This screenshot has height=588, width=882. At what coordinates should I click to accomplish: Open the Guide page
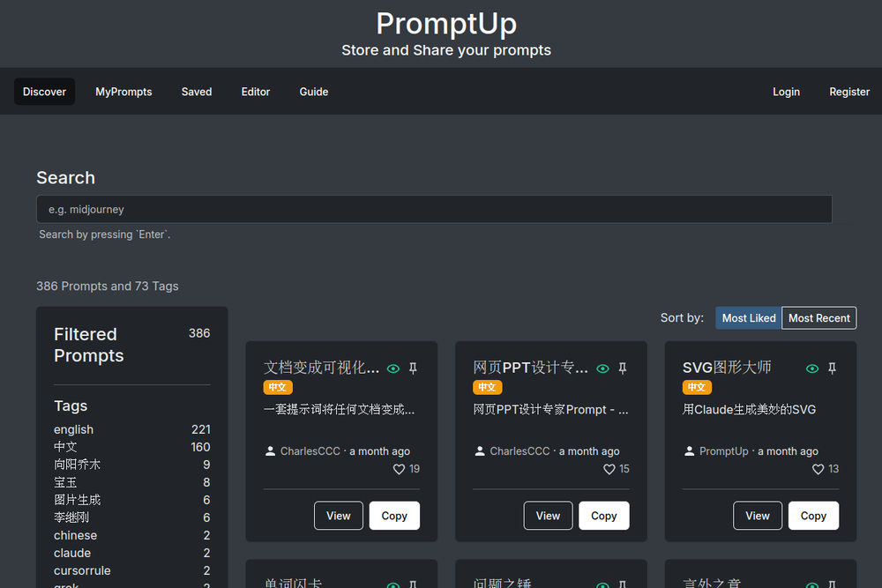314,92
